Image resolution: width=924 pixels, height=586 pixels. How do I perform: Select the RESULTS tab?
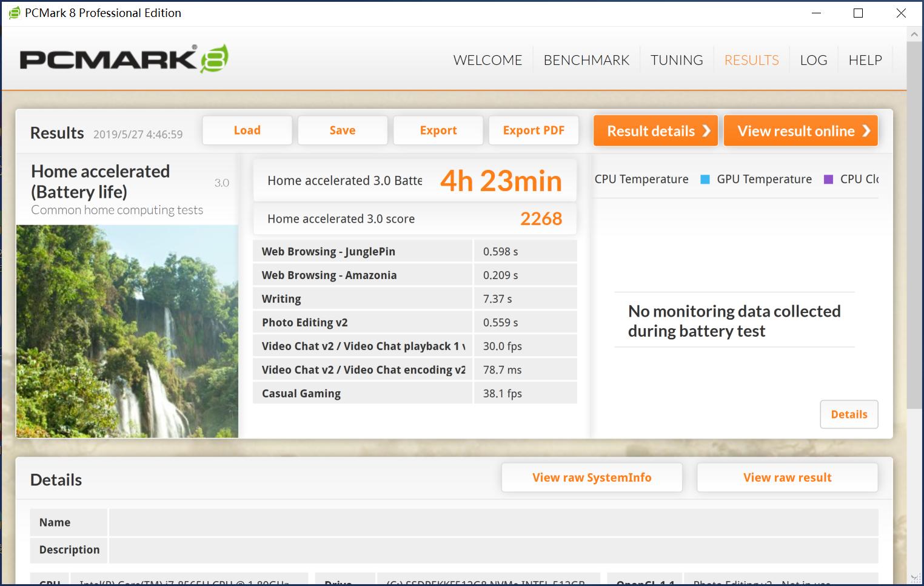tap(751, 60)
